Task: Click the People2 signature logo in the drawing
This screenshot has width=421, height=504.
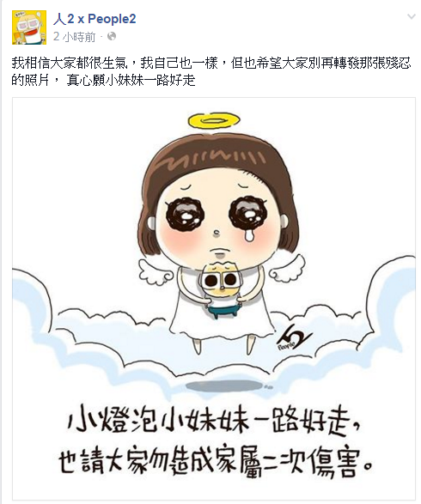Action: tap(292, 338)
